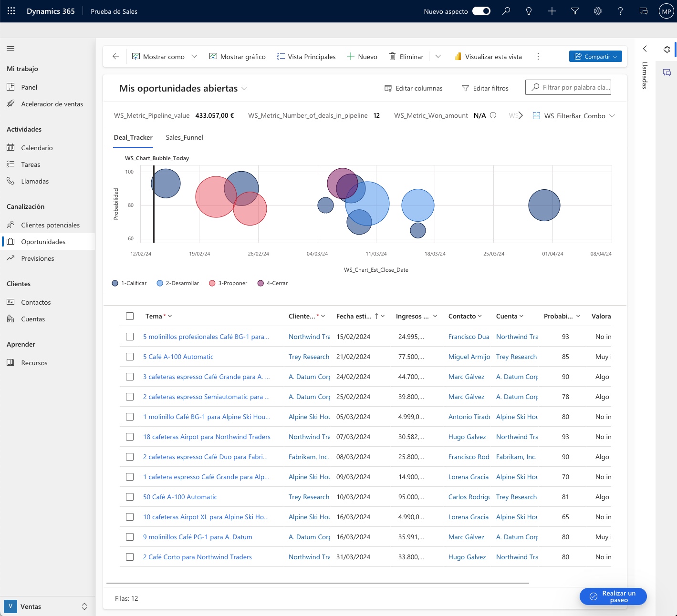Screen dimensions: 677x616
Task: Open the Fabrikam, Inc. client link
Action: [x=309, y=457]
